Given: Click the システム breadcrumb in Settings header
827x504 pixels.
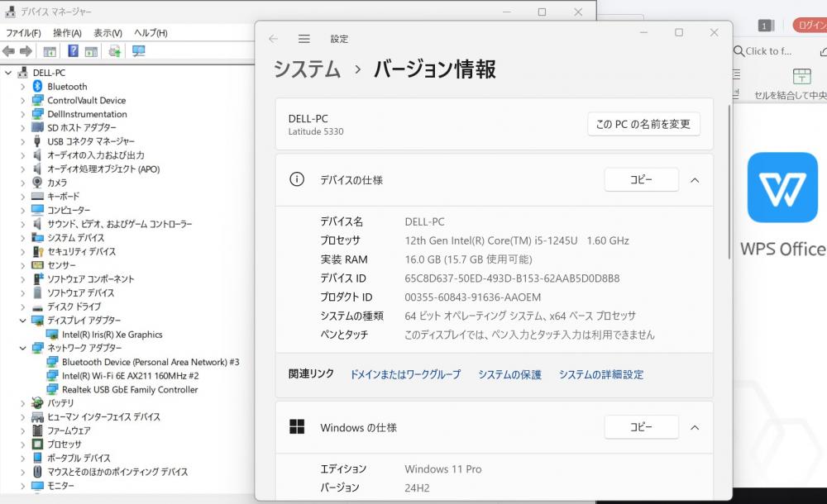Looking at the screenshot, I should (x=307, y=69).
